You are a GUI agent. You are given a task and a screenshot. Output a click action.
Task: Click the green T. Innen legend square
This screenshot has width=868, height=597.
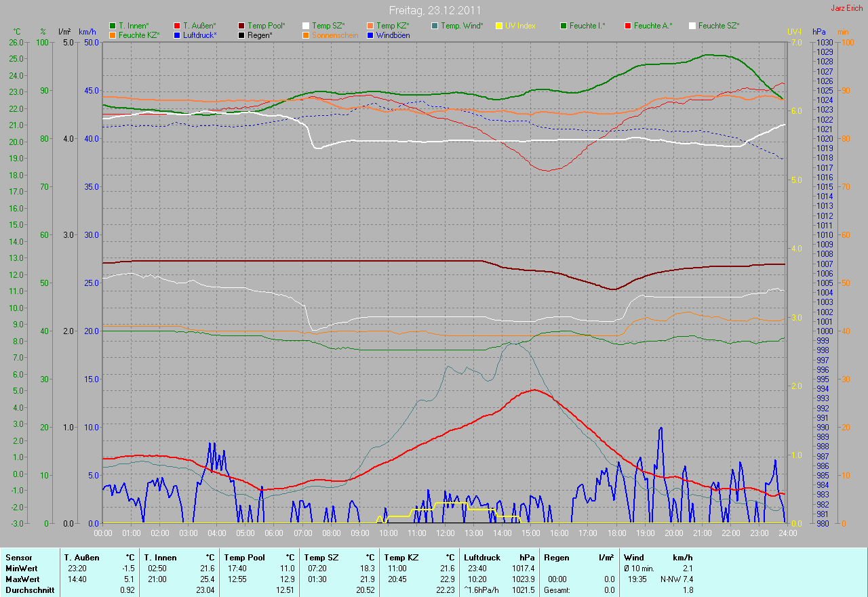point(113,26)
